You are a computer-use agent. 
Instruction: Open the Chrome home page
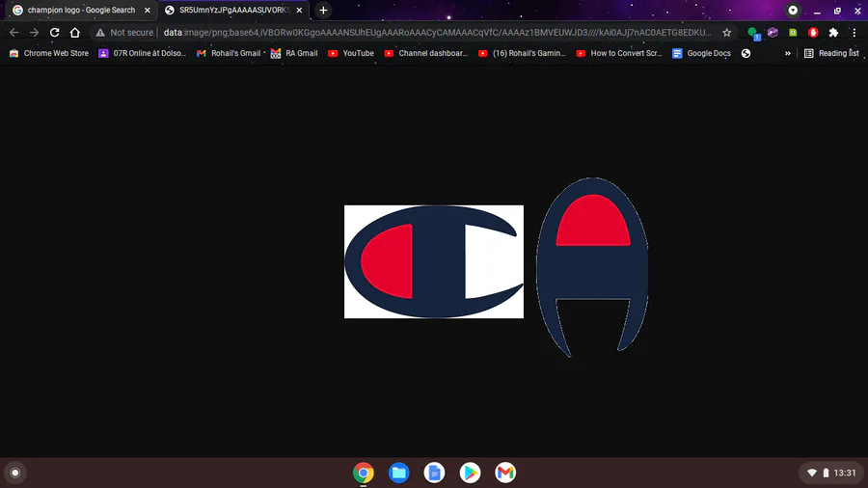(x=74, y=33)
